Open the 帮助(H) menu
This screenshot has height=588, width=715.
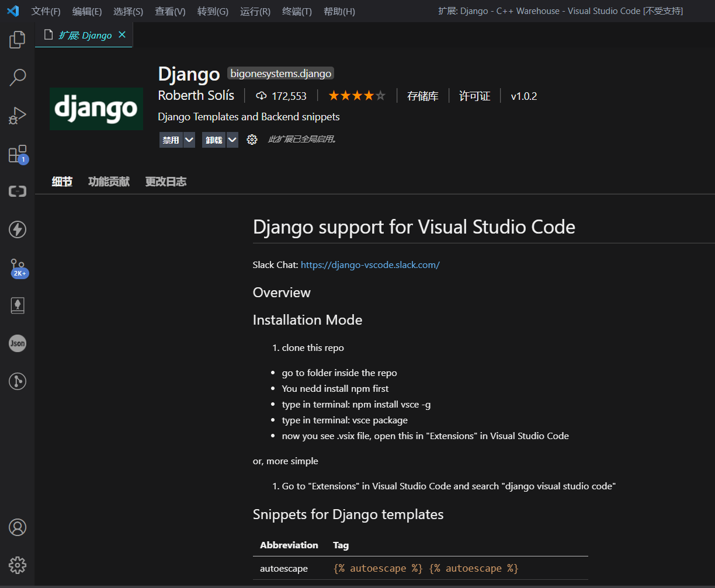[x=339, y=11]
